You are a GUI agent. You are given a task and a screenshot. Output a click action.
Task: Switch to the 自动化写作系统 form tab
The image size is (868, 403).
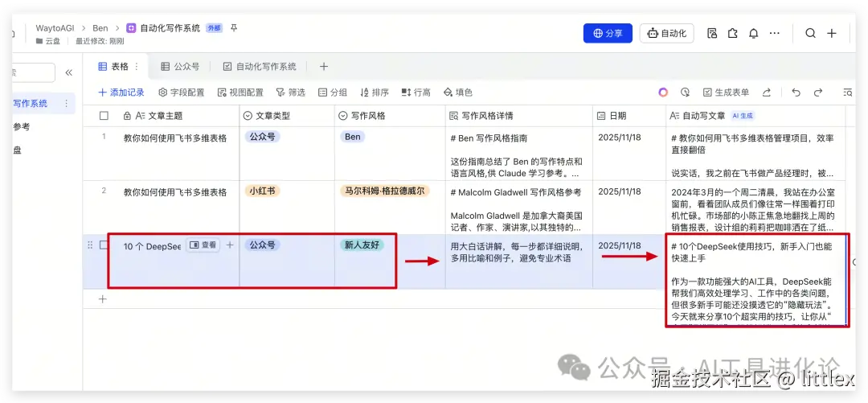pyautogui.click(x=259, y=67)
